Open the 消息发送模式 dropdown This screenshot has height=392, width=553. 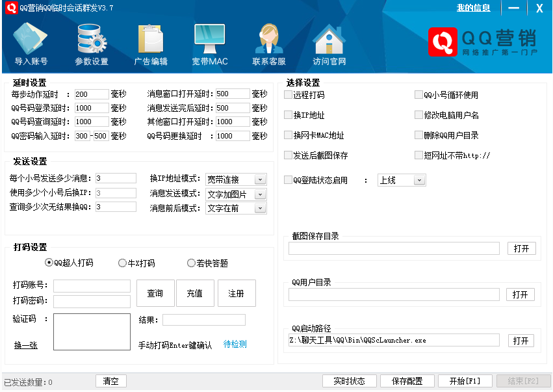[260, 194]
